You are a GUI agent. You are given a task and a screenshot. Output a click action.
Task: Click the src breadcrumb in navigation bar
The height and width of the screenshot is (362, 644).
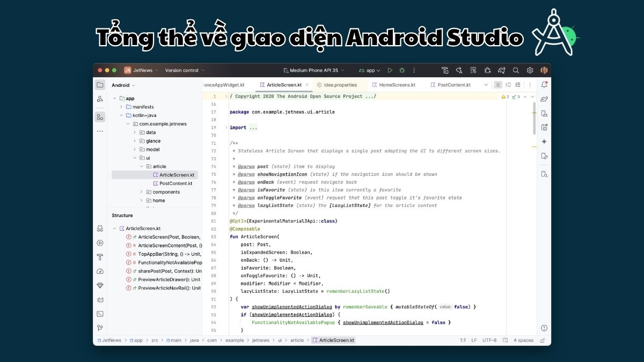(153, 340)
